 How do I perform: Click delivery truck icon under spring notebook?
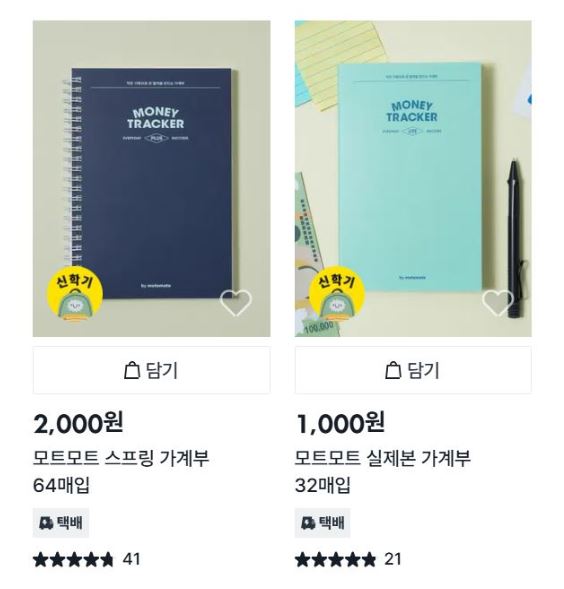46,523
